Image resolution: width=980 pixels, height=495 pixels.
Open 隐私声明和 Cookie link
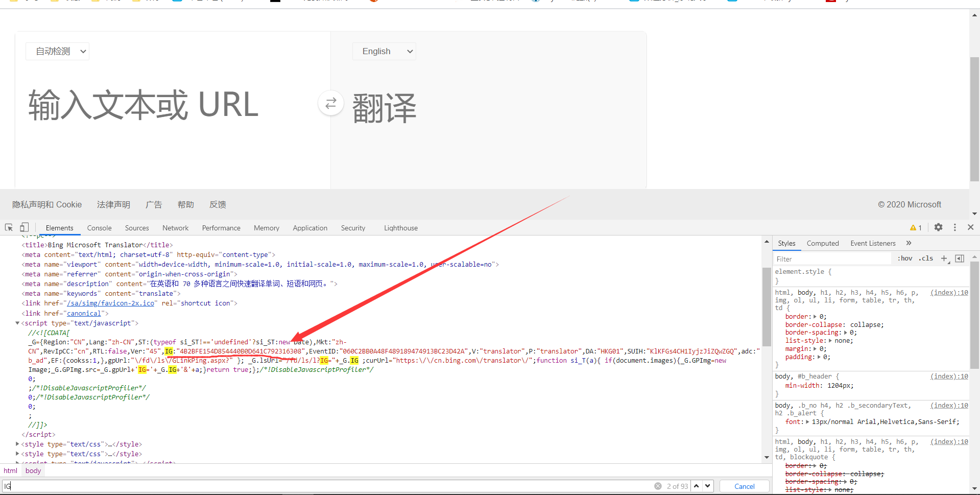tap(47, 204)
